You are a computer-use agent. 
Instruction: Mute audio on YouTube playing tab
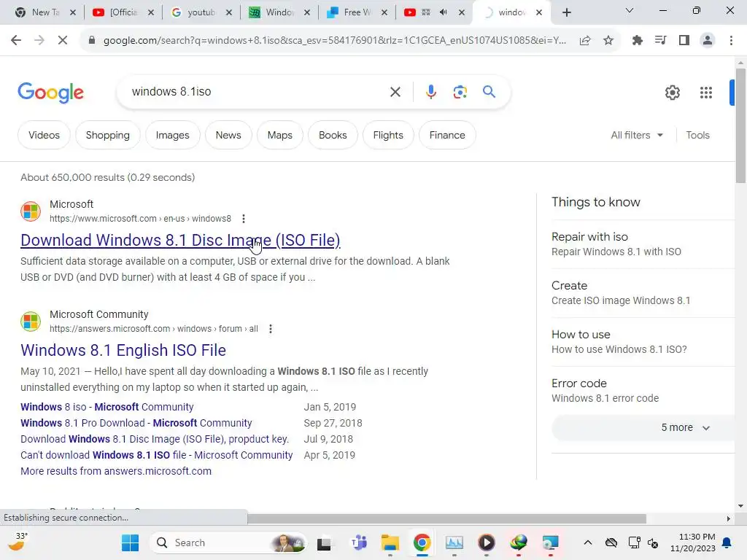point(444,12)
